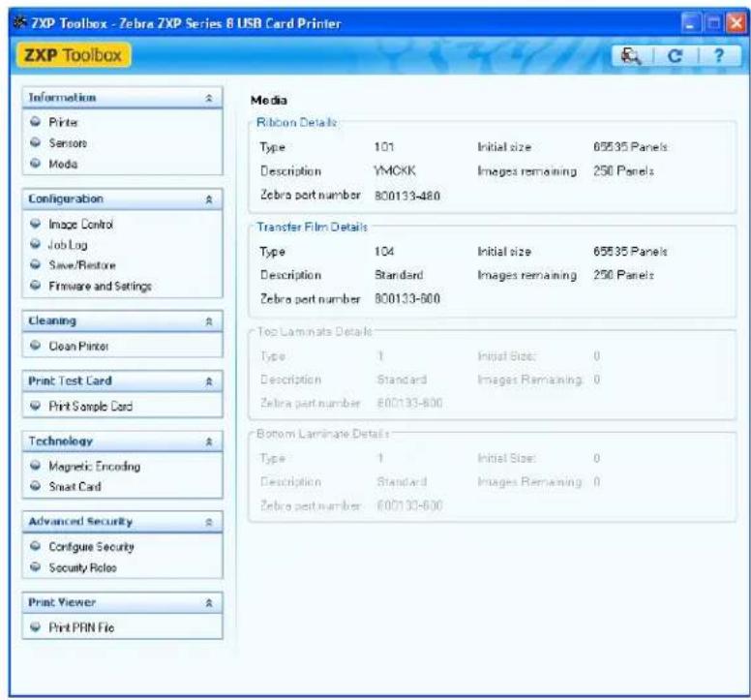Click the bullet icon beside Job Log
This screenshot has height=700, width=751.
[36, 244]
